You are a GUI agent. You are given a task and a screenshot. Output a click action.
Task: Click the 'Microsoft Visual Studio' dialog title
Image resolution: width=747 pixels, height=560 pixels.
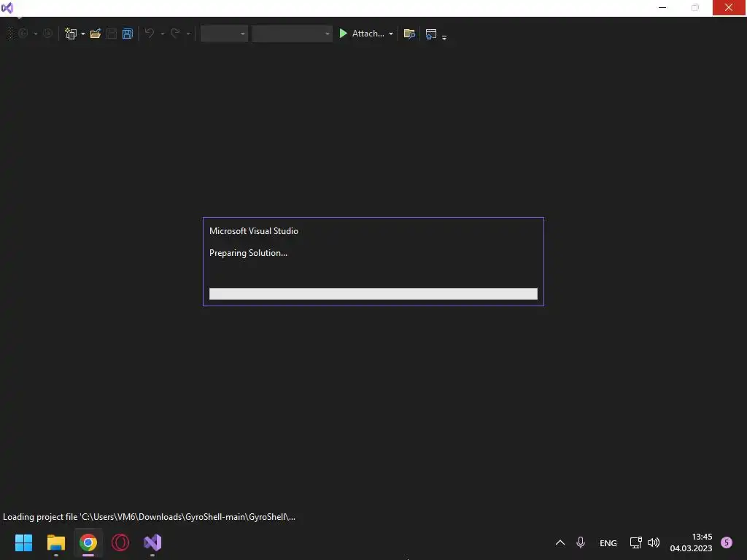coord(253,231)
